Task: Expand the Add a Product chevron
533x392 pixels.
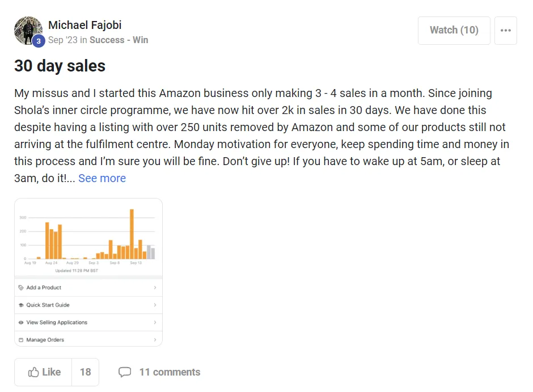Action: (x=155, y=288)
